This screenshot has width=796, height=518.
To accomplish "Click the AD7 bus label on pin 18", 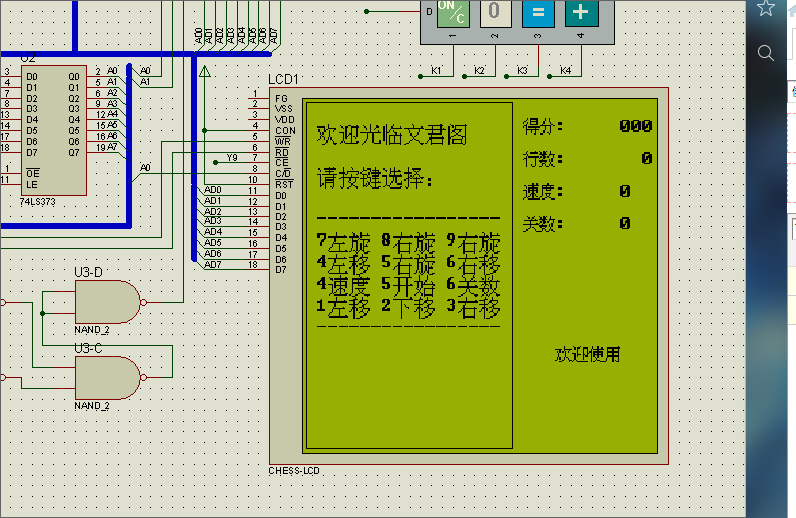I will (213, 265).
